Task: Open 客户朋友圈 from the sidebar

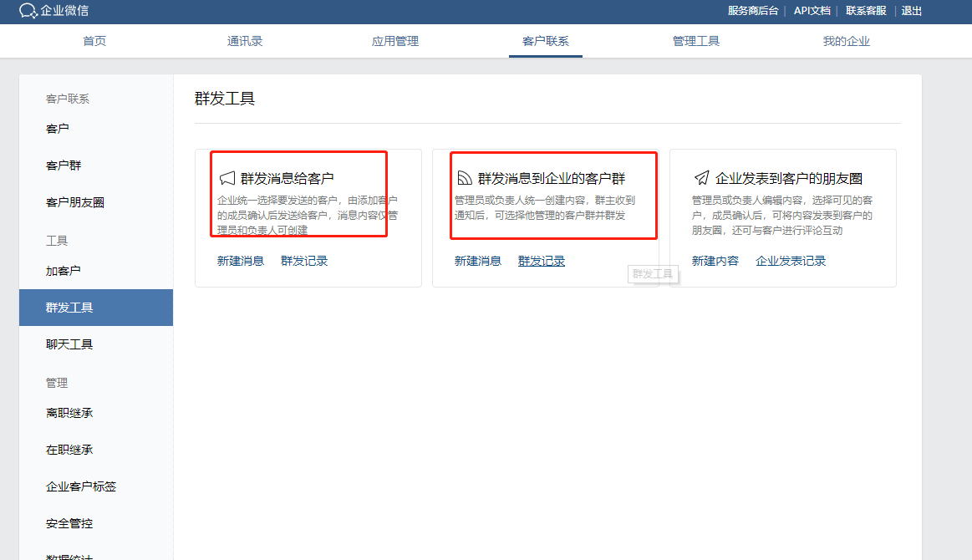Action: click(75, 202)
